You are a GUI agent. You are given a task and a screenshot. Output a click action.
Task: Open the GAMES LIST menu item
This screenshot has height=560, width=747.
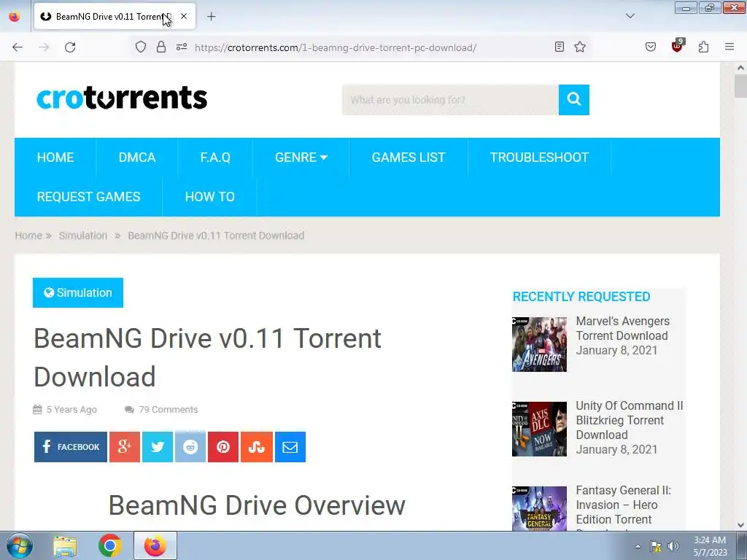[x=409, y=157]
